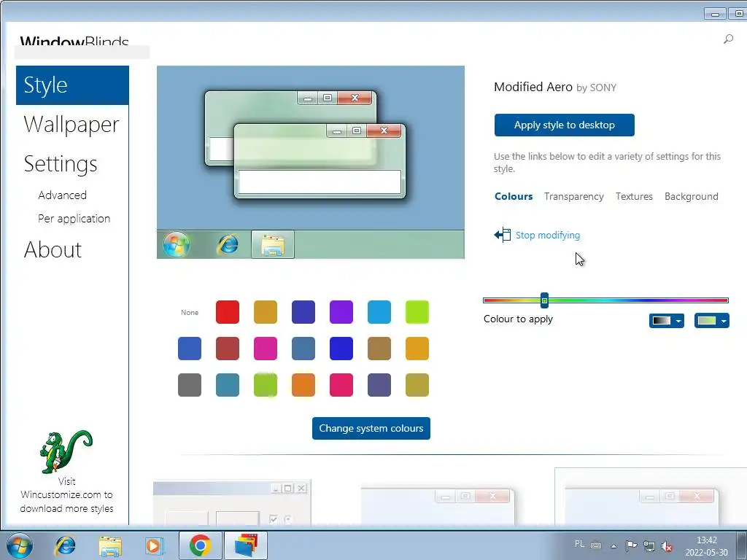The image size is (747, 560).
Task: Pick the red swatch in top row
Action: click(228, 312)
